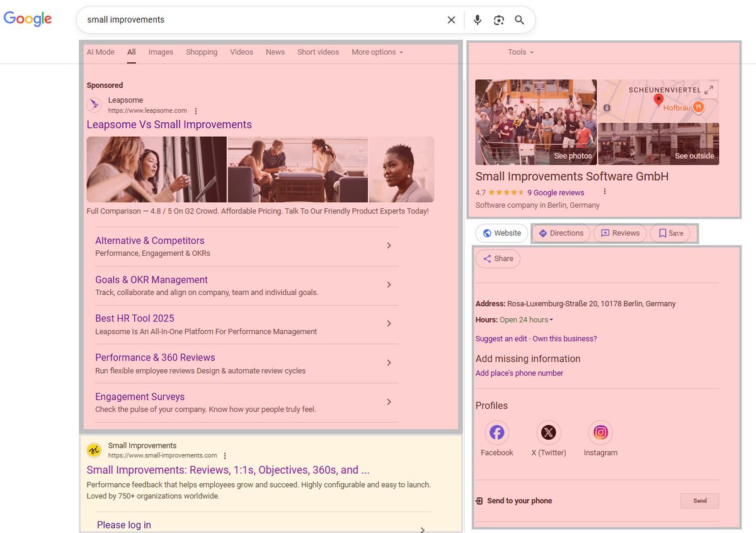Open See outside street view thumbnail
756x533 pixels.
(658, 144)
